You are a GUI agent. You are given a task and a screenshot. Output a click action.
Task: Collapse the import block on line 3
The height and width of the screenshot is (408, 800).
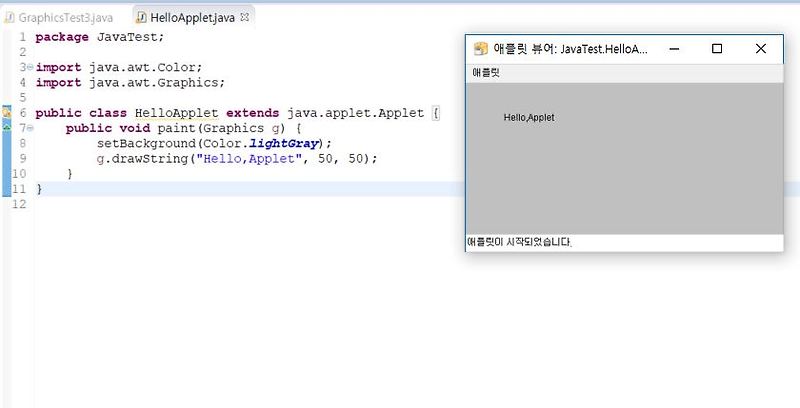point(30,67)
